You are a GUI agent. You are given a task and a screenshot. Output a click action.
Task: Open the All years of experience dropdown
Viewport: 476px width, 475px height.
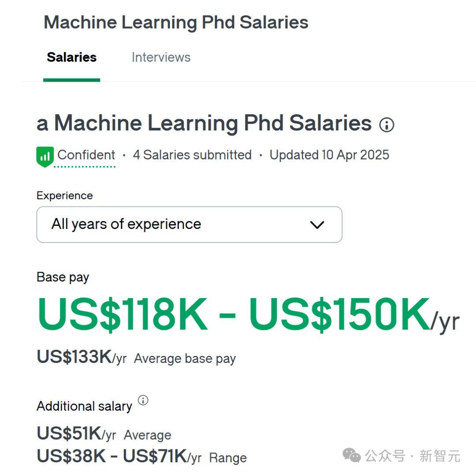[x=189, y=224]
